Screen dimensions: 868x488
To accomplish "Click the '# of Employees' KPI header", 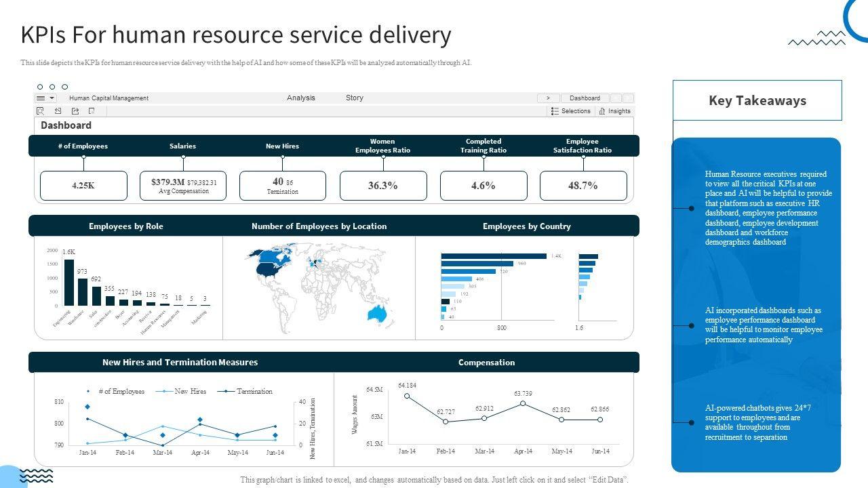I will 83,146.
